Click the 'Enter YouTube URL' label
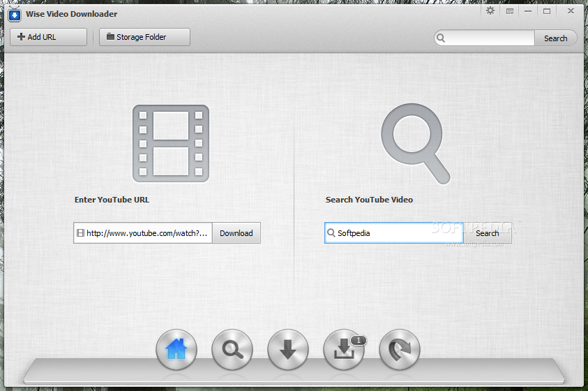The width and height of the screenshot is (588, 391). (x=112, y=200)
